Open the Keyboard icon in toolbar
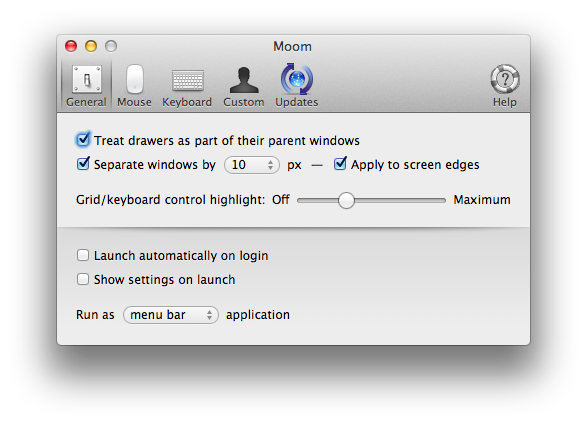The height and width of the screenshot is (424, 587). point(188,80)
